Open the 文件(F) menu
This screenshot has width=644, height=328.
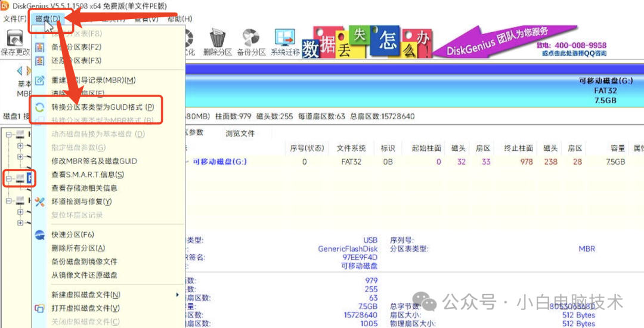point(15,19)
